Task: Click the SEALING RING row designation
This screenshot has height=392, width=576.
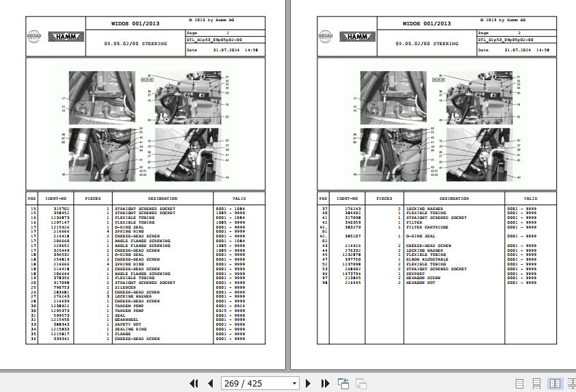Action: click(131, 329)
